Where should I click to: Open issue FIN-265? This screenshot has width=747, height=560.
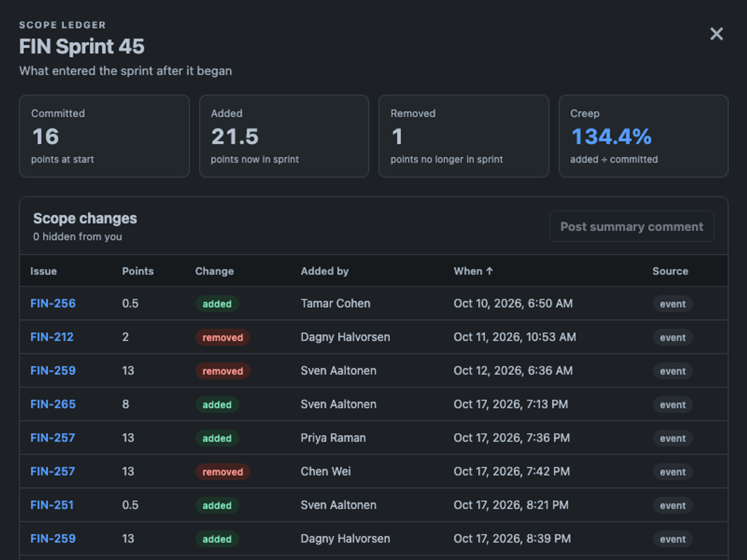click(53, 404)
